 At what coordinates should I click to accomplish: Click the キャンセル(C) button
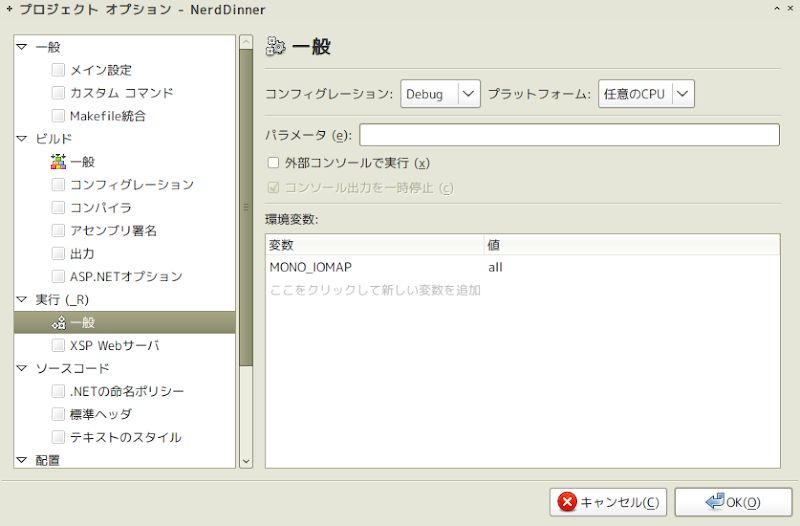pos(608,502)
